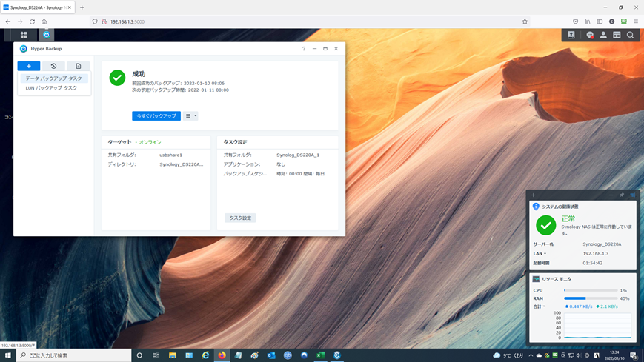Screen dimensions: 644x362
Task: Open the DSM main menu grid icon
Action: tap(24, 35)
